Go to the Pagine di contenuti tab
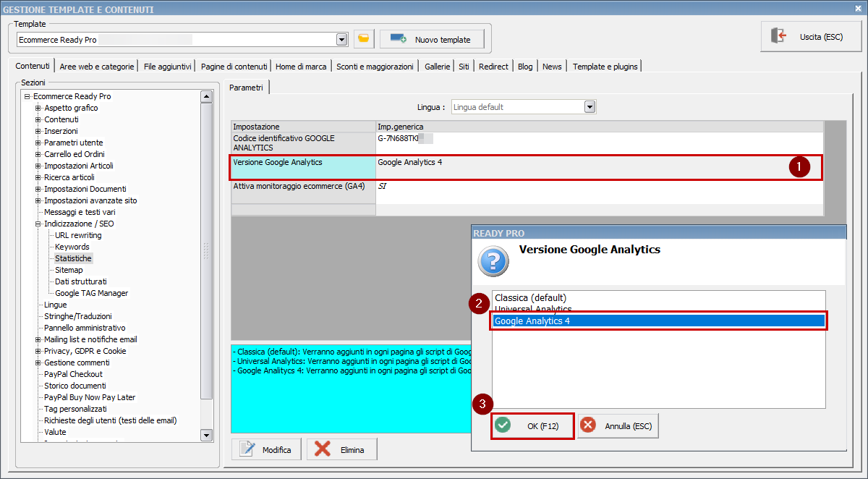Image resolution: width=868 pixels, height=479 pixels. pos(234,67)
